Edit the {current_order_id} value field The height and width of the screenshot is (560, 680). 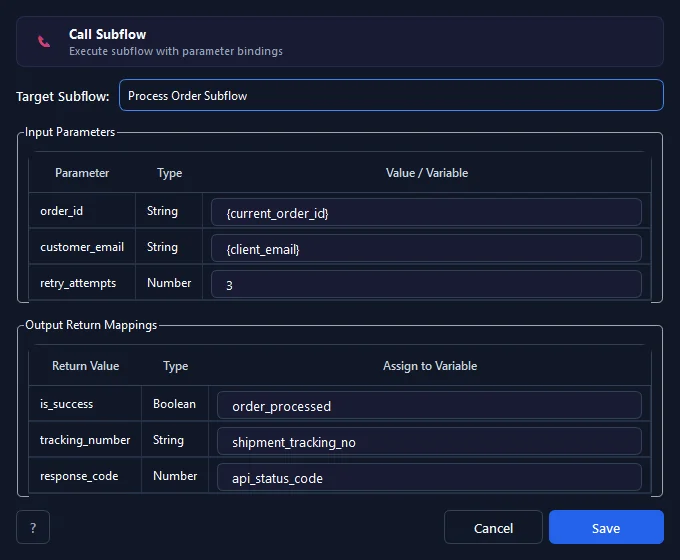(426, 213)
